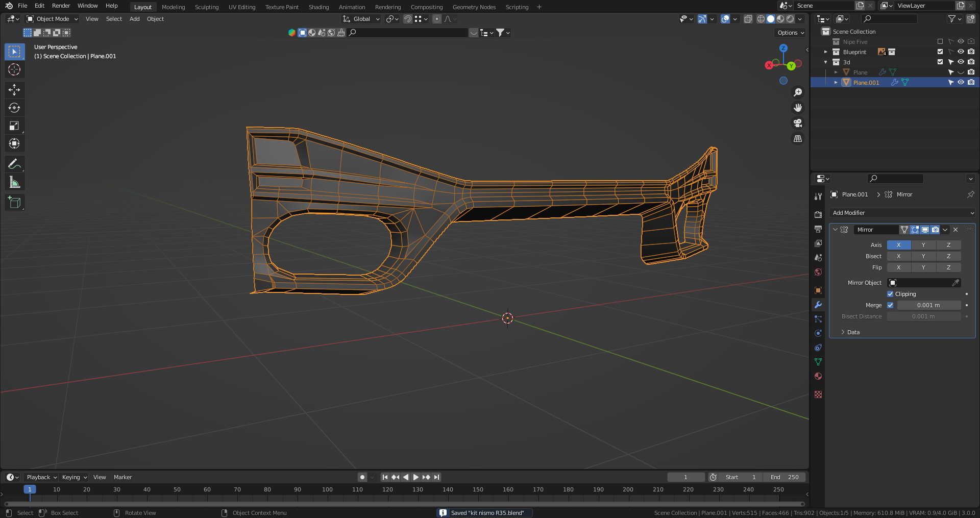Screen dimensions: 980x518
Task: Enable Mirror Axis Y
Action: click(923, 245)
